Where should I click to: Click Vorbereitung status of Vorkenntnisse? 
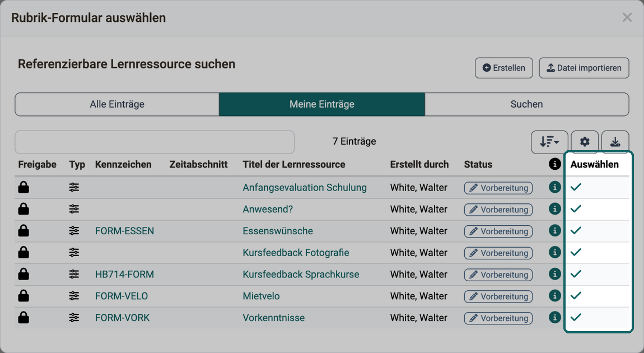pos(498,318)
